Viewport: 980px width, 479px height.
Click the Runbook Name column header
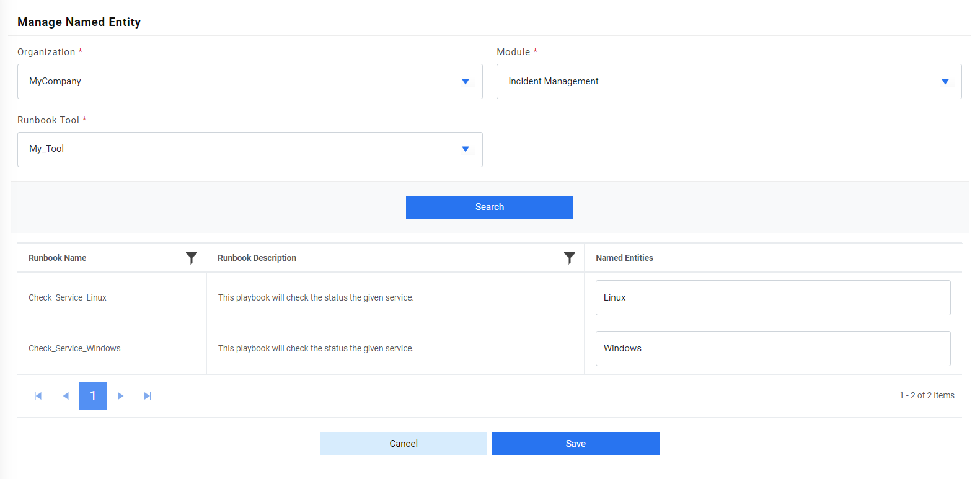click(58, 258)
